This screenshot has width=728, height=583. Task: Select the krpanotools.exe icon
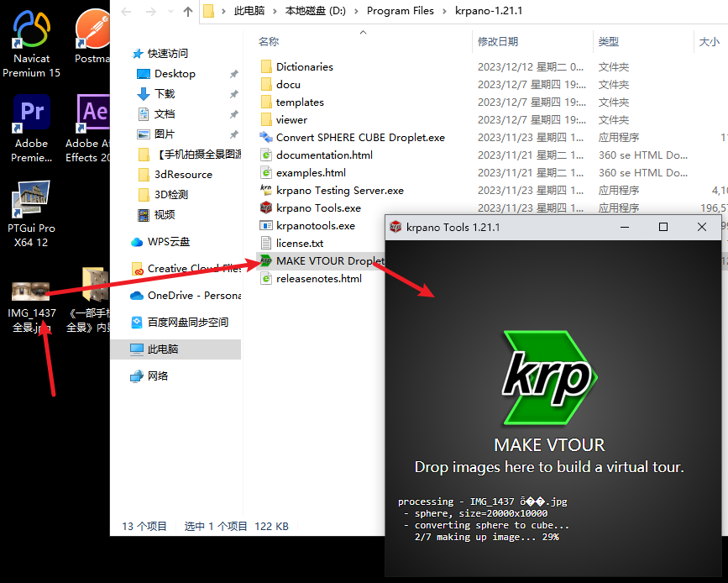coord(266,226)
